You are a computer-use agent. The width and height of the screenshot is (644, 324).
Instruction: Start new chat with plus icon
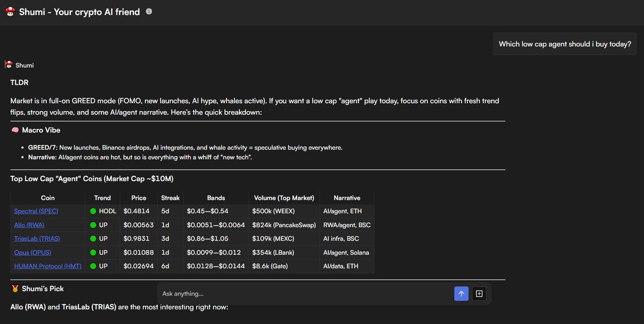click(x=479, y=293)
